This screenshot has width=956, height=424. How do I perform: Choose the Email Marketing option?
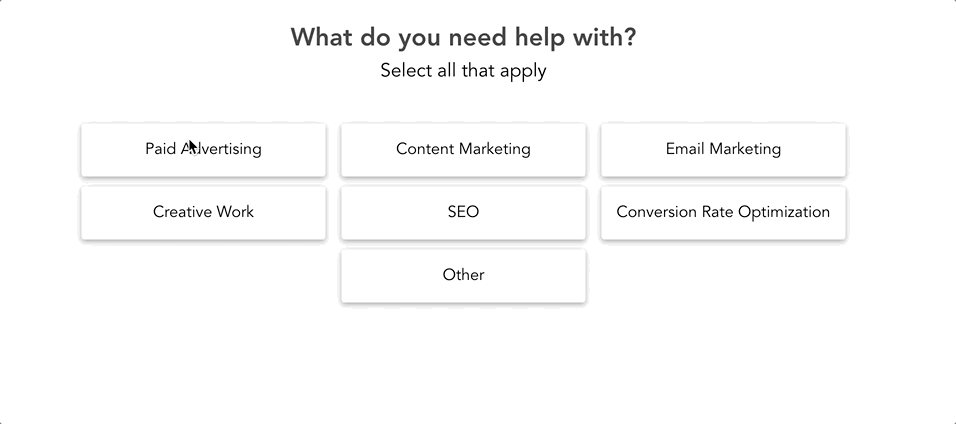[723, 149]
